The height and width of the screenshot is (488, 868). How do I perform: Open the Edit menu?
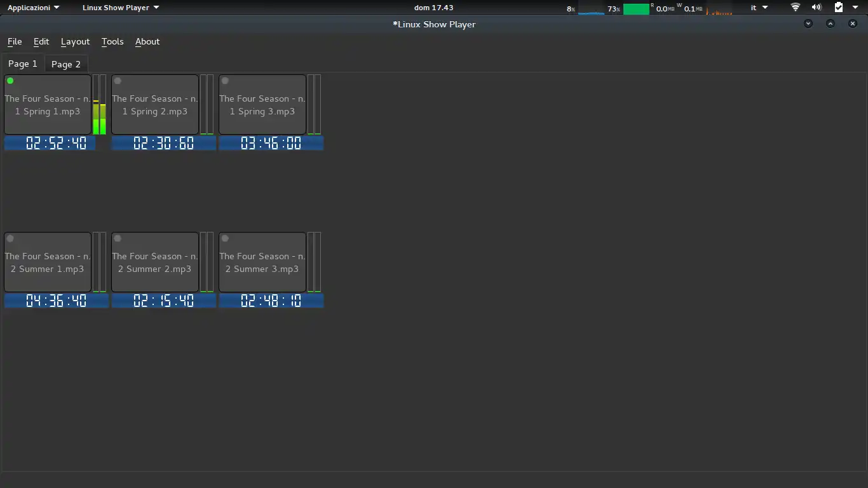(x=41, y=41)
